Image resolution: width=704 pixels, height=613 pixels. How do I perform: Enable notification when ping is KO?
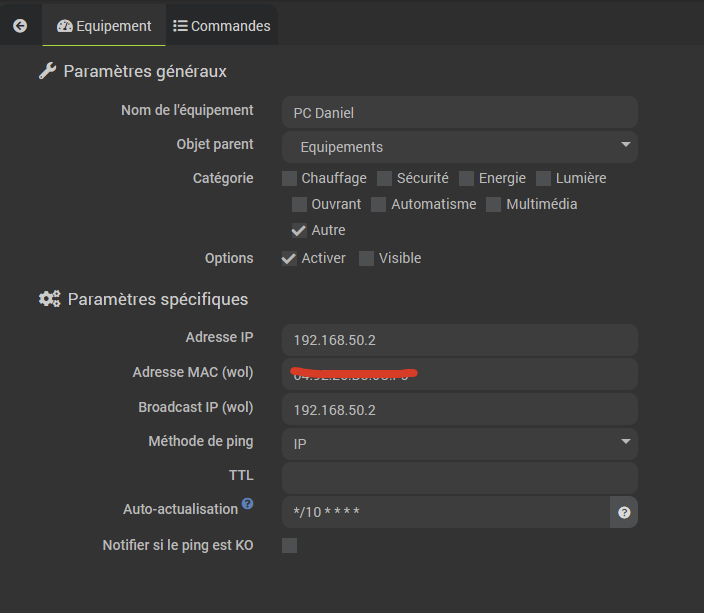click(290, 546)
